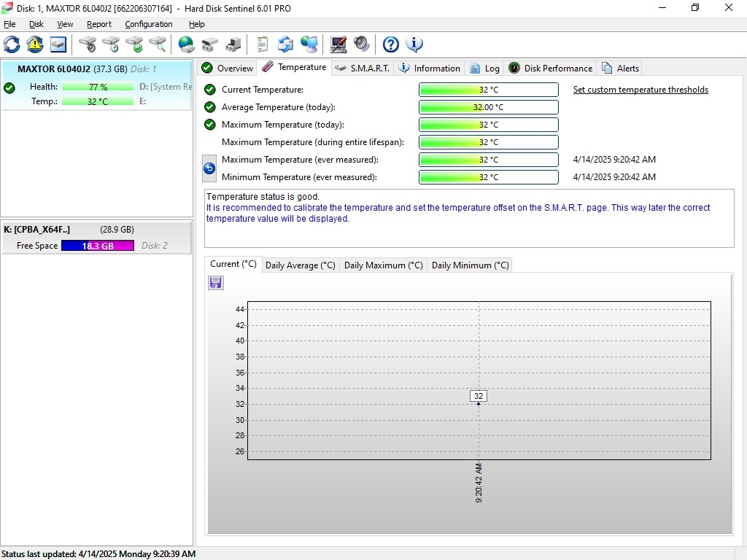Open the Disk menu

click(x=36, y=24)
